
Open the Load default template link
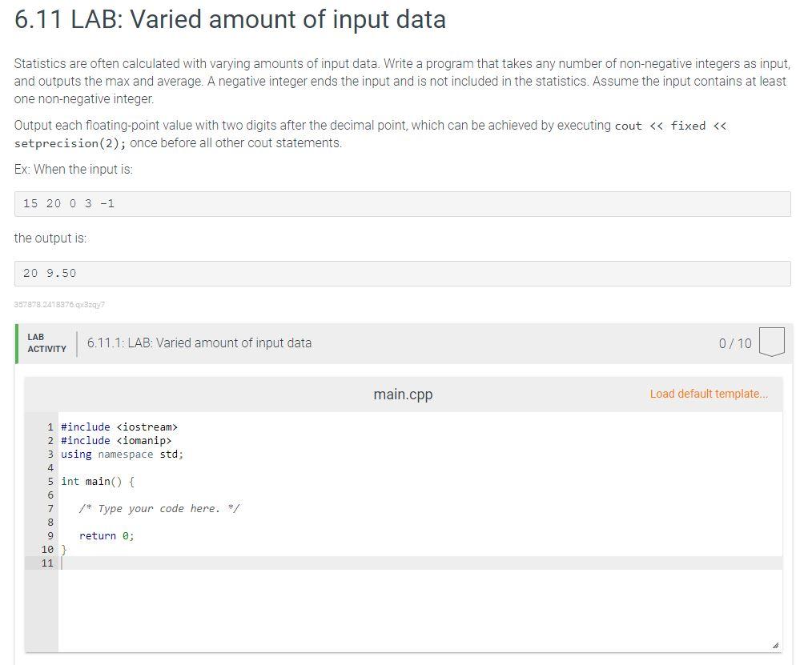pos(708,394)
